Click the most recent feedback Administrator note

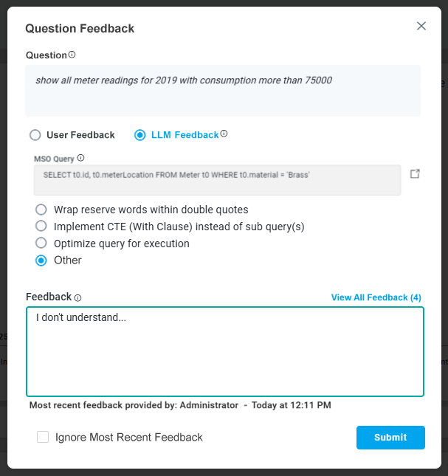[x=180, y=405]
